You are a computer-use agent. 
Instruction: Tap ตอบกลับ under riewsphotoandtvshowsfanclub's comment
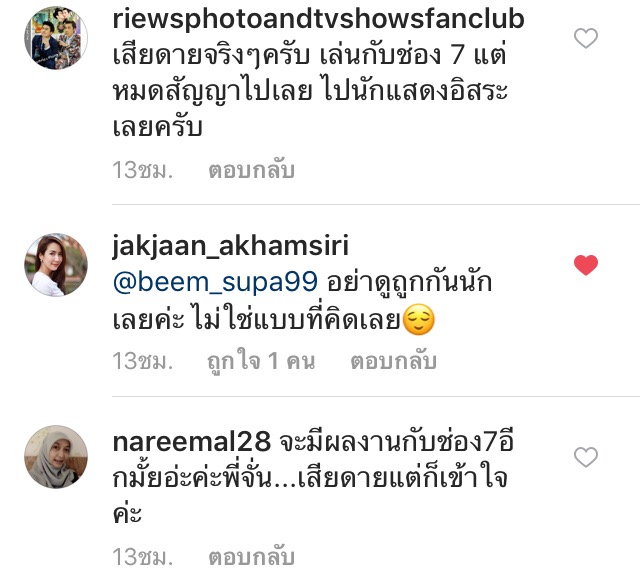251,169
